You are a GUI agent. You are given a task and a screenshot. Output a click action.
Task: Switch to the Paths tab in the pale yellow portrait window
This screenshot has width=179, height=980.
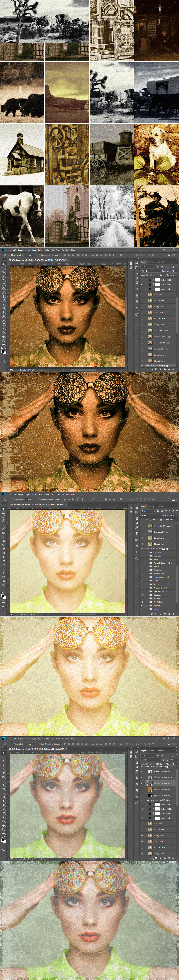coord(152,506)
